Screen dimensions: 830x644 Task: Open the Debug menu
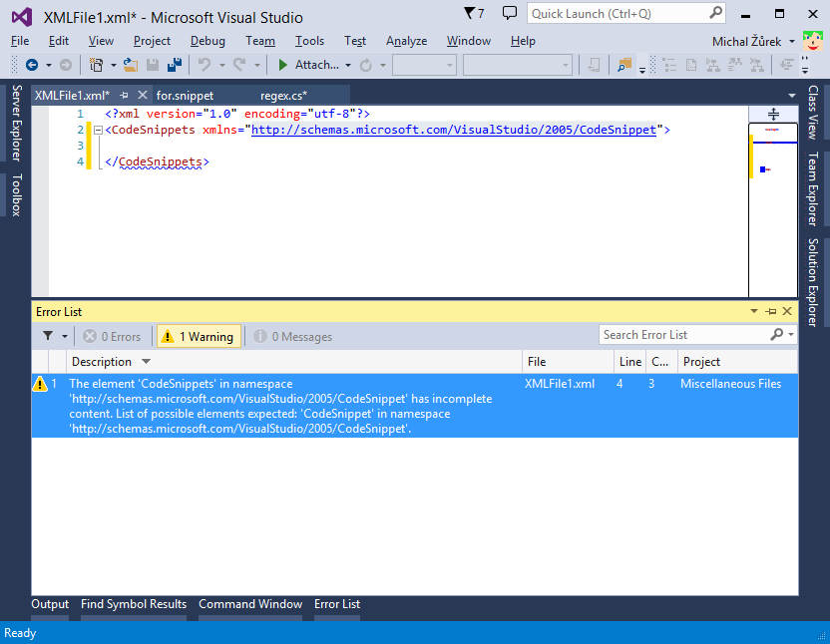tap(207, 41)
